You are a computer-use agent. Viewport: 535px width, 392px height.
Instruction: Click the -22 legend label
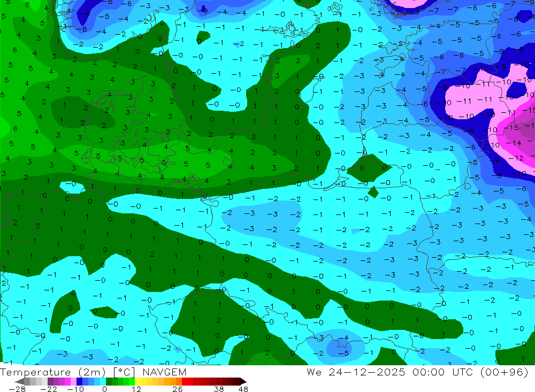[x=49, y=389]
